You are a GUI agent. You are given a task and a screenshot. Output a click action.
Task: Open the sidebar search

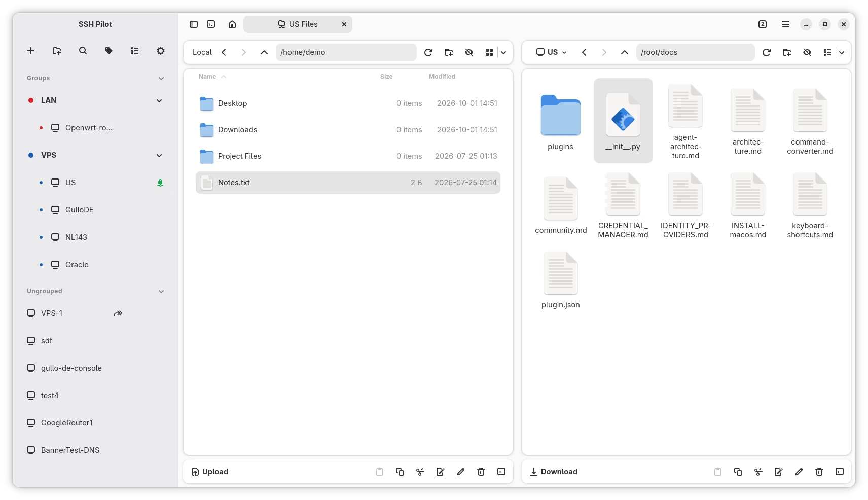83,51
